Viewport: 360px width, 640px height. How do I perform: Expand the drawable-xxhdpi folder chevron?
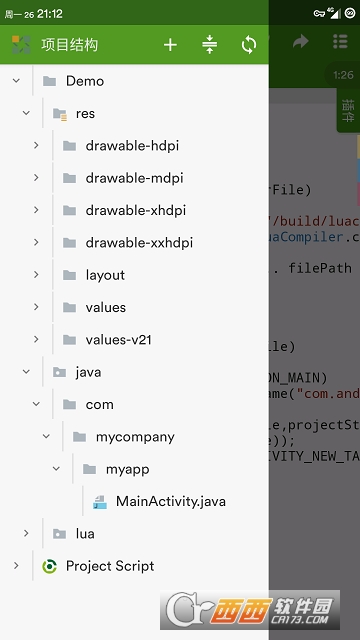click(36, 242)
